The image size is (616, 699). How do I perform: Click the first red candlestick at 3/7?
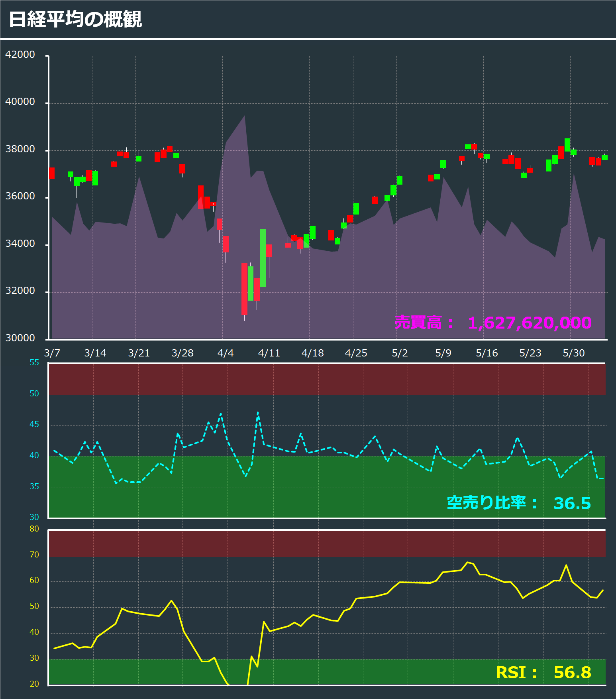52,173
